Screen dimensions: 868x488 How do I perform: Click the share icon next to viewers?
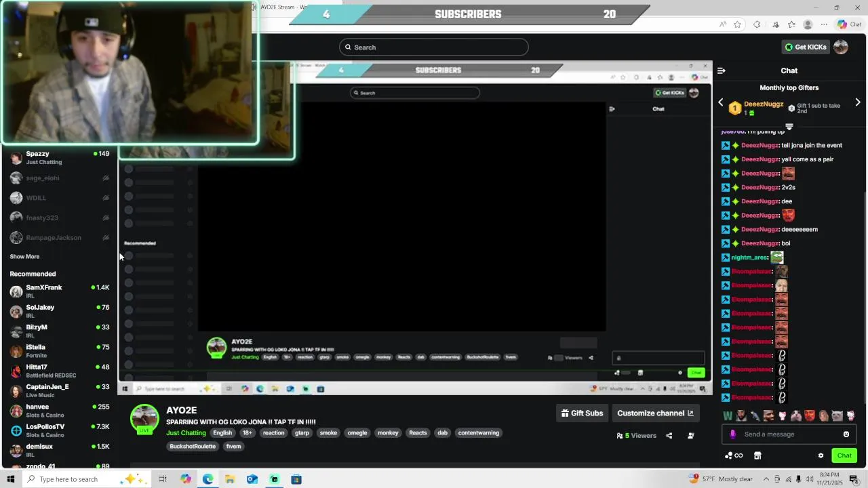tap(669, 436)
